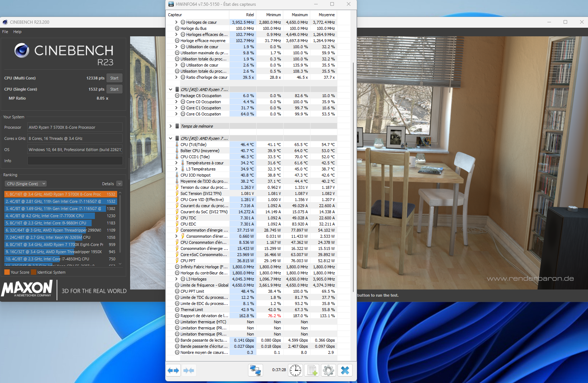
Task: Open the Help menu in Cinebench
Action: (17, 32)
